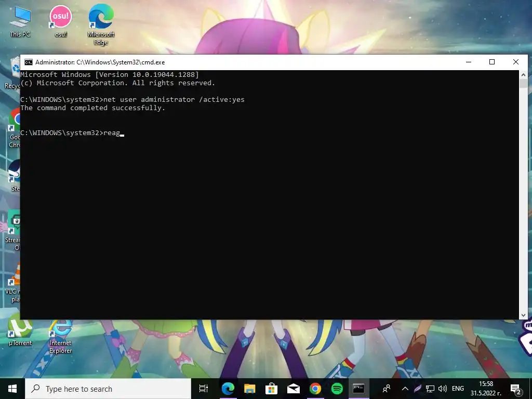The height and width of the screenshot is (399, 532).
Task: Open File Explorer from the taskbar
Action: [250, 389]
